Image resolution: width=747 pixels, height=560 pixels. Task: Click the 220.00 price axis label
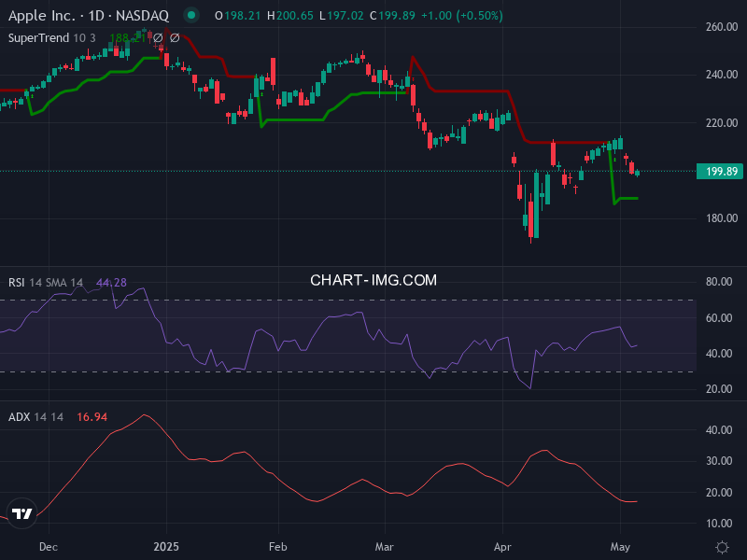coord(722,123)
